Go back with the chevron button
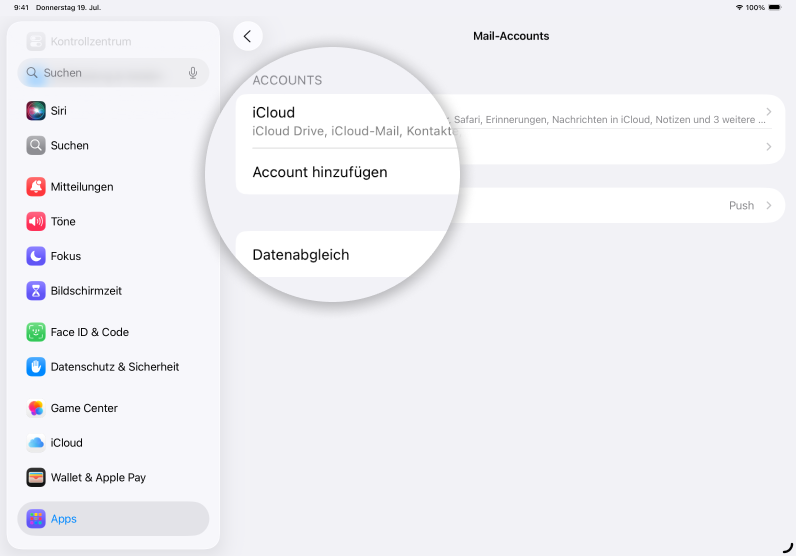This screenshot has width=796, height=556. pyautogui.click(x=247, y=36)
